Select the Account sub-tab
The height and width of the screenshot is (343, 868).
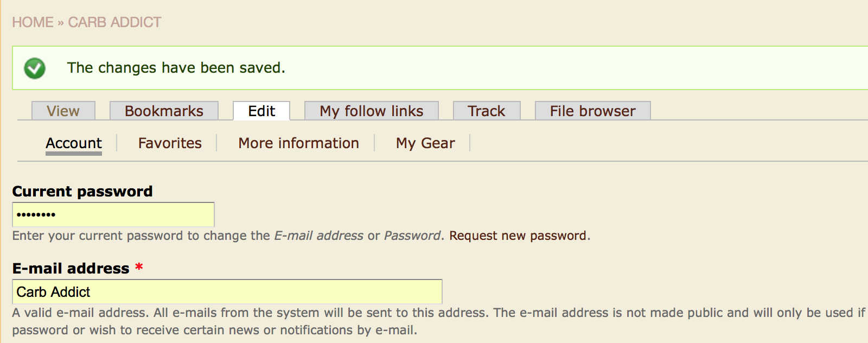point(74,143)
